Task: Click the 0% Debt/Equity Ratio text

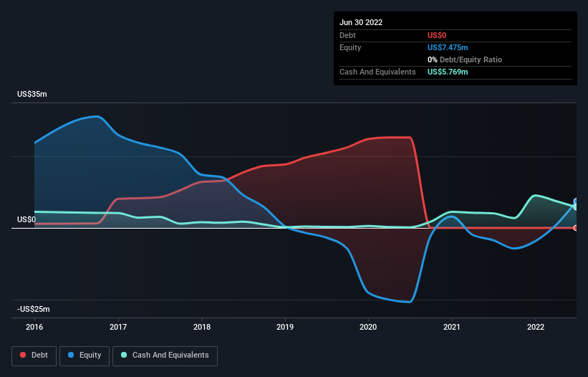Action: (x=465, y=59)
